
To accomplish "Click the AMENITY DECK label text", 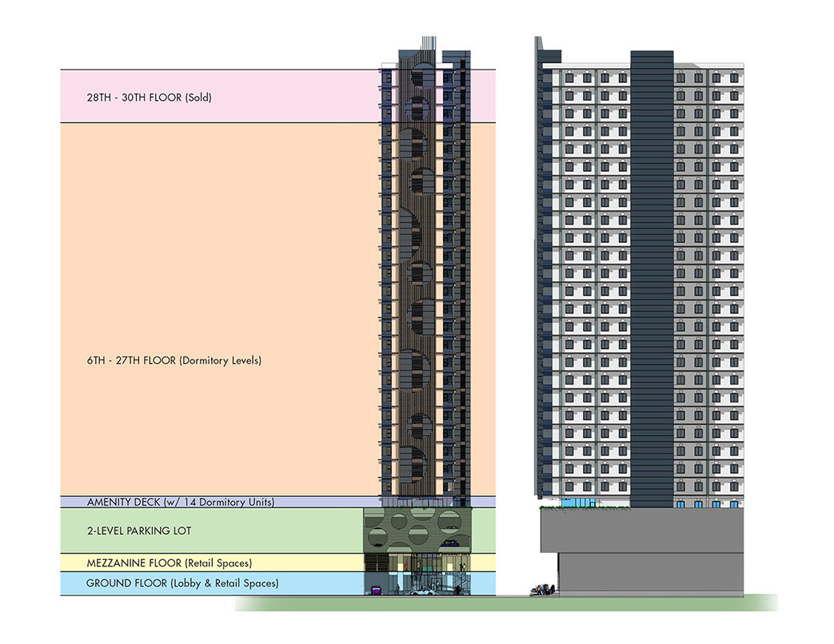I will tap(180, 503).
